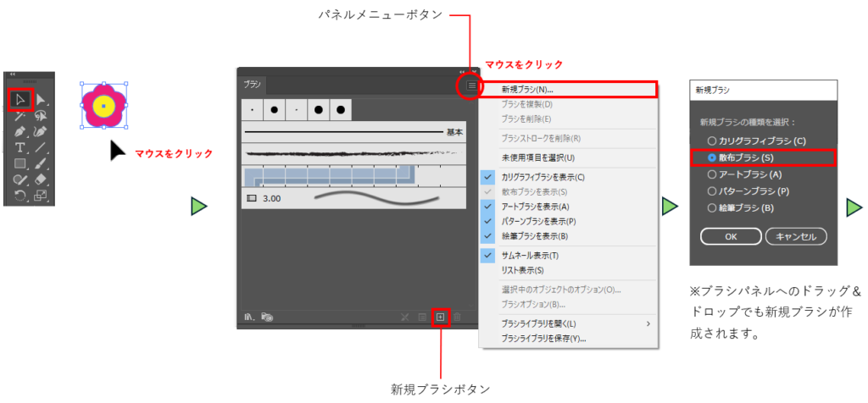Select the Pen tool
This screenshot has width=868, height=403.
coord(20,131)
